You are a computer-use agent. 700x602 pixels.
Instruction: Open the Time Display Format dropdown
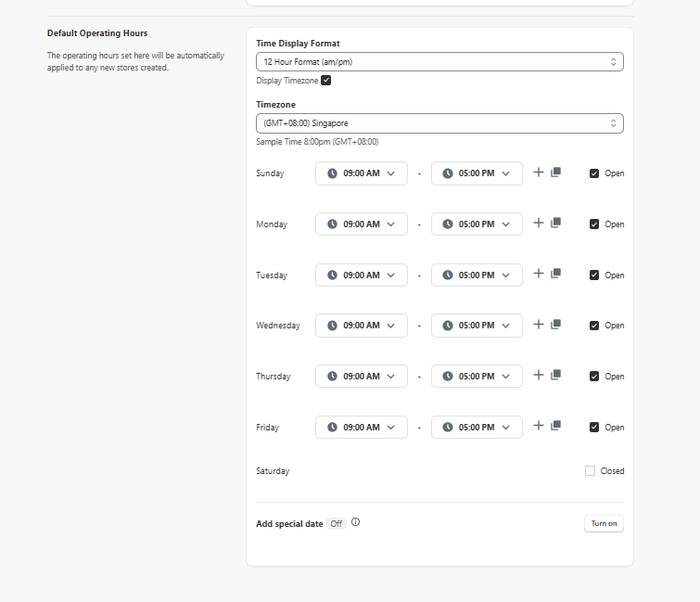pos(439,61)
